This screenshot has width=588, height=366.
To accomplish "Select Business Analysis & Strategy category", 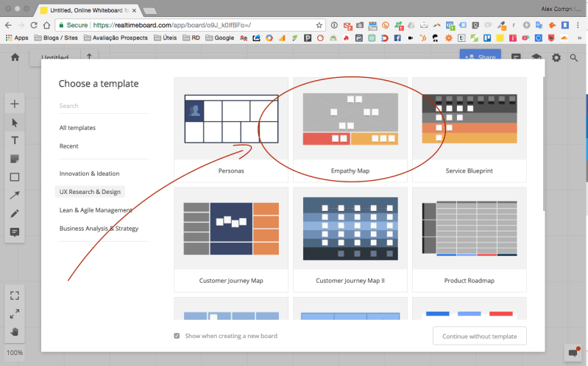I will (99, 229).
